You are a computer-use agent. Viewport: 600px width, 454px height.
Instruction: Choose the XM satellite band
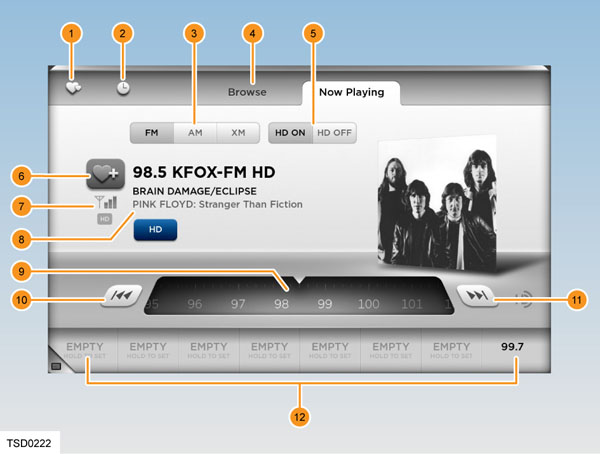tap(238, 132)
